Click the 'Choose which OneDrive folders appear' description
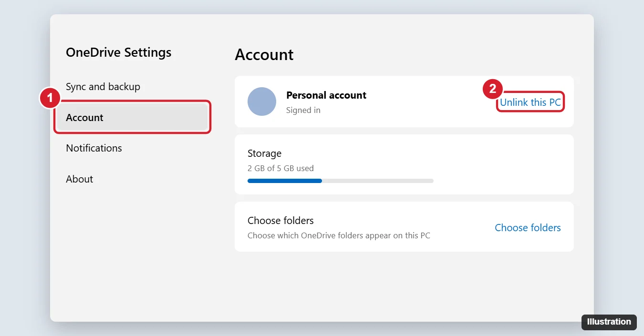 [x=339, y=235]
